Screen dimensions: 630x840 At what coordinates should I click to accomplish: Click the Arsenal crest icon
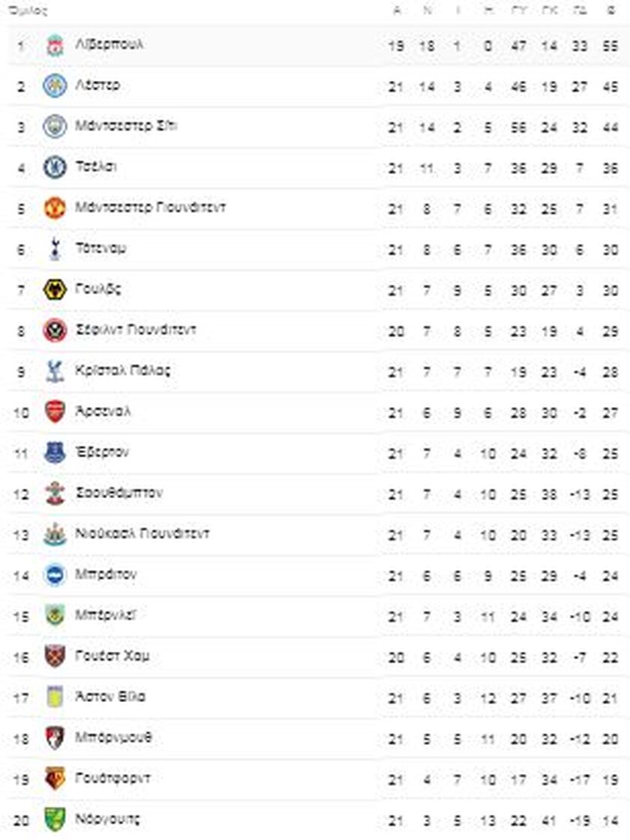[55, 412]
